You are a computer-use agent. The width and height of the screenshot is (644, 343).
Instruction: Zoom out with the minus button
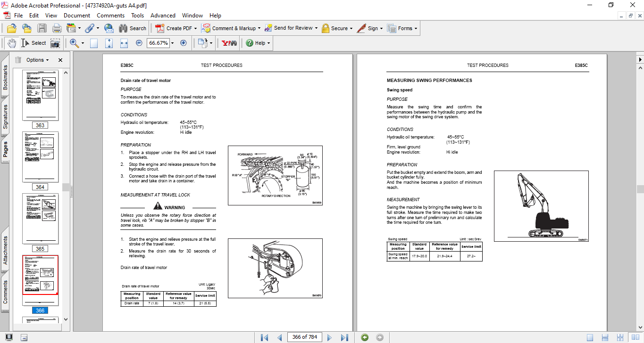click(139, 43)
